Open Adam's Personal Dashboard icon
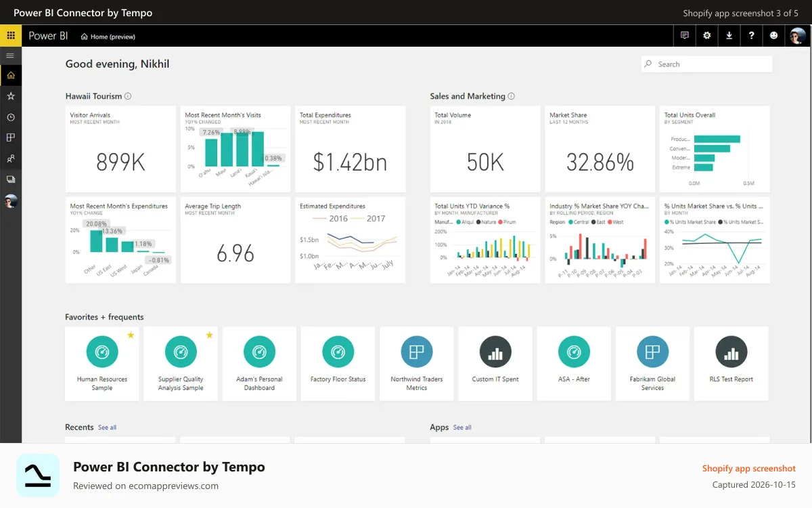The width and height of the screenshot is (812, 508). (x=259, y=352)
